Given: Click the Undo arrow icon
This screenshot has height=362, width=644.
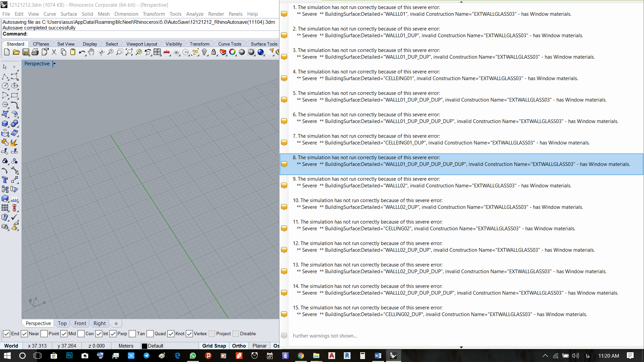Looking at the screenshot, I should (x=82, y=52).
